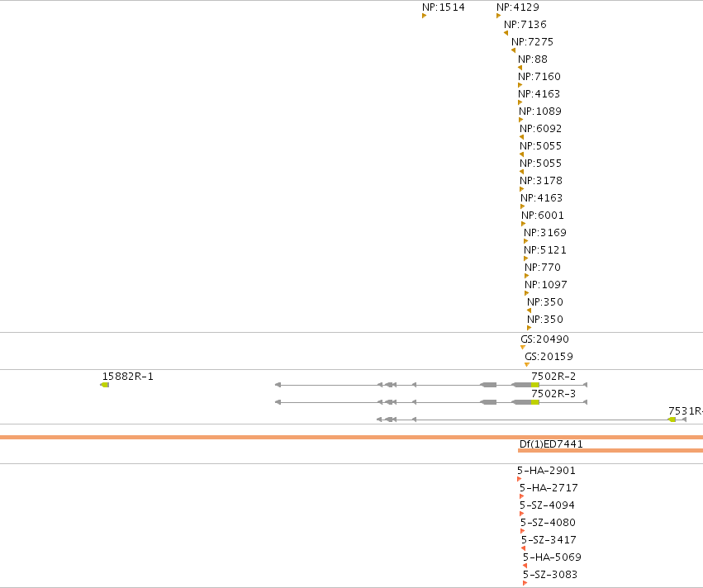Click the 5-HA-5069 insertion triangle
703x588 pixels.
click(525, 566)
